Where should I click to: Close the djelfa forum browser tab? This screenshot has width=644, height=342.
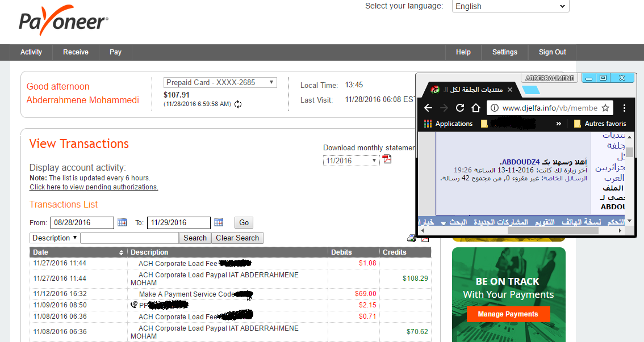[x=510, y=90]
